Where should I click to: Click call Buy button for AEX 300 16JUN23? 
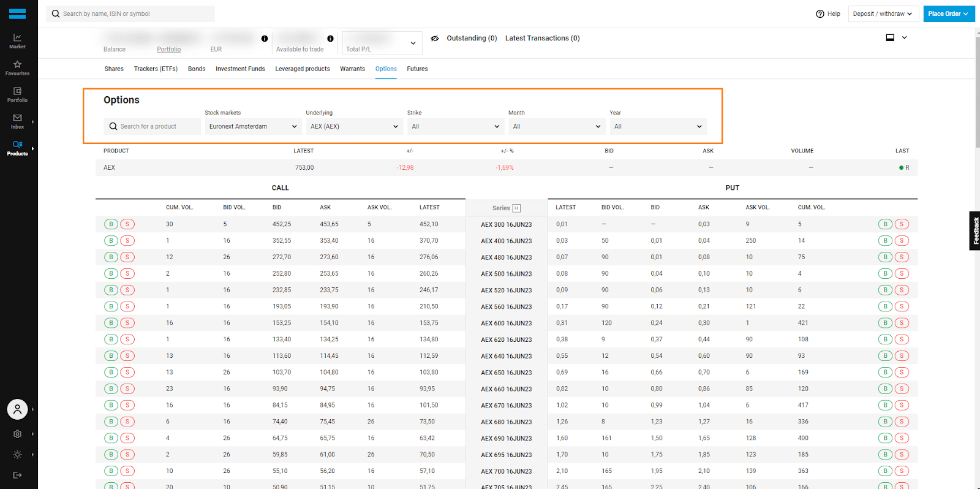pos(111,224)
